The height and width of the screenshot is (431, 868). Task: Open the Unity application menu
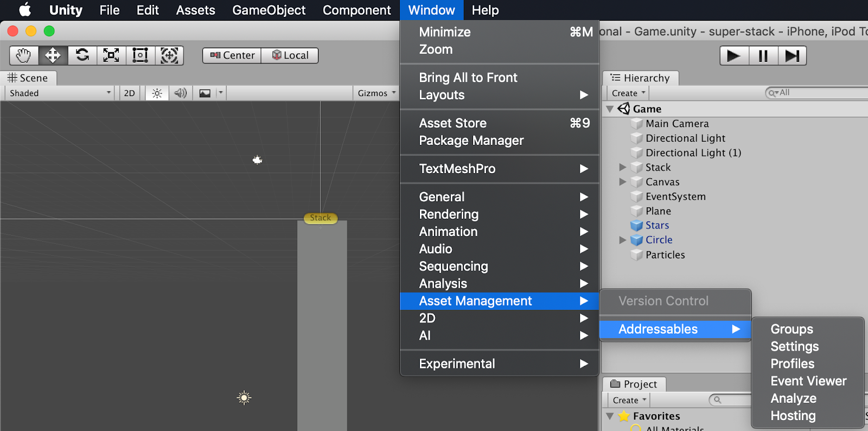66,10
